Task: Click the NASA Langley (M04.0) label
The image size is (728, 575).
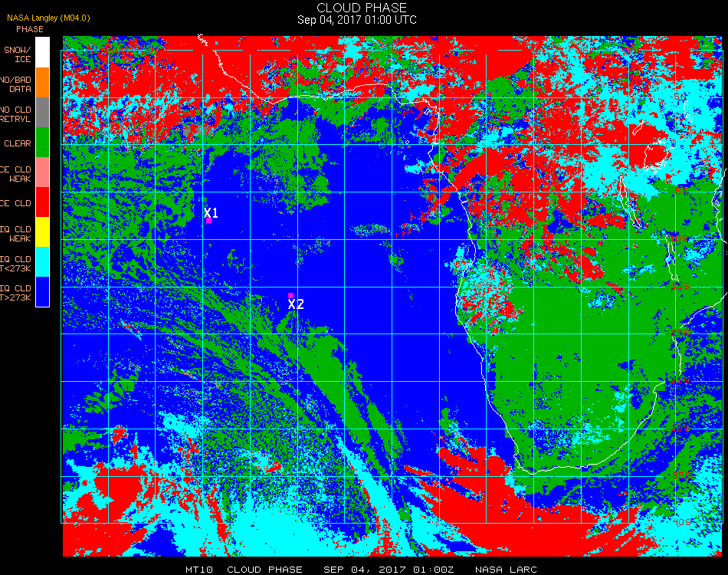Action: point(48,18)
